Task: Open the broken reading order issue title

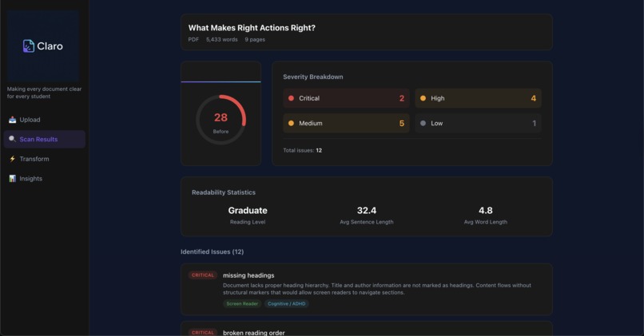Action: [x=254, y=333]
